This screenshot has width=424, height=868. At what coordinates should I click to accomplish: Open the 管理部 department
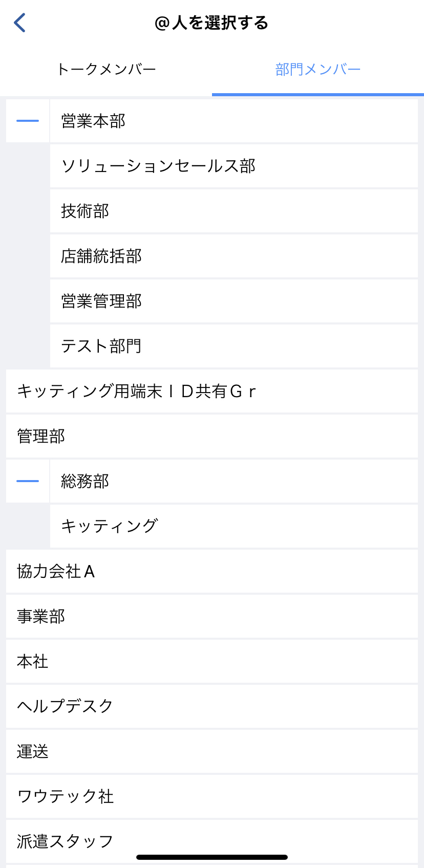[x=212, y=436]
